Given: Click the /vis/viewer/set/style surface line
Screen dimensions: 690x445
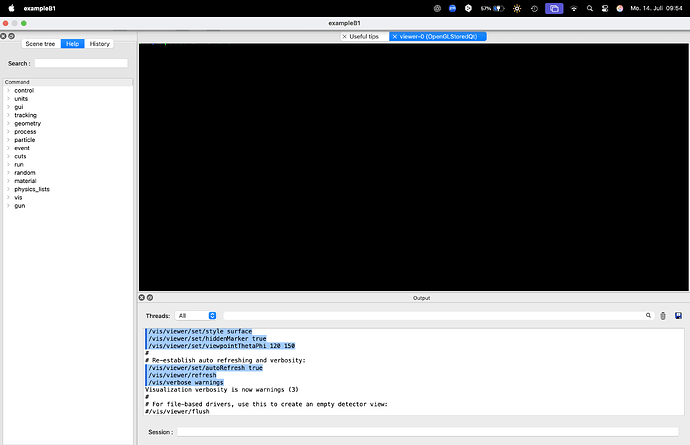Looking at the screenshot, I should 200,331.
